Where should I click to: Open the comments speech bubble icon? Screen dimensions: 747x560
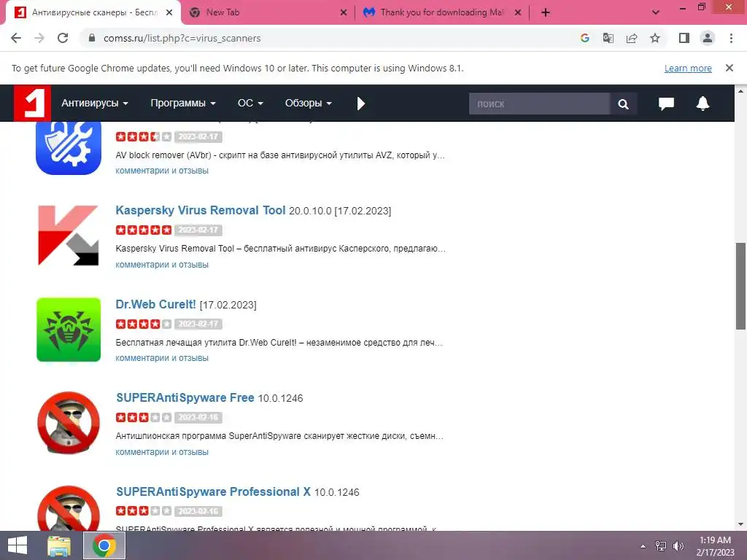666,104
